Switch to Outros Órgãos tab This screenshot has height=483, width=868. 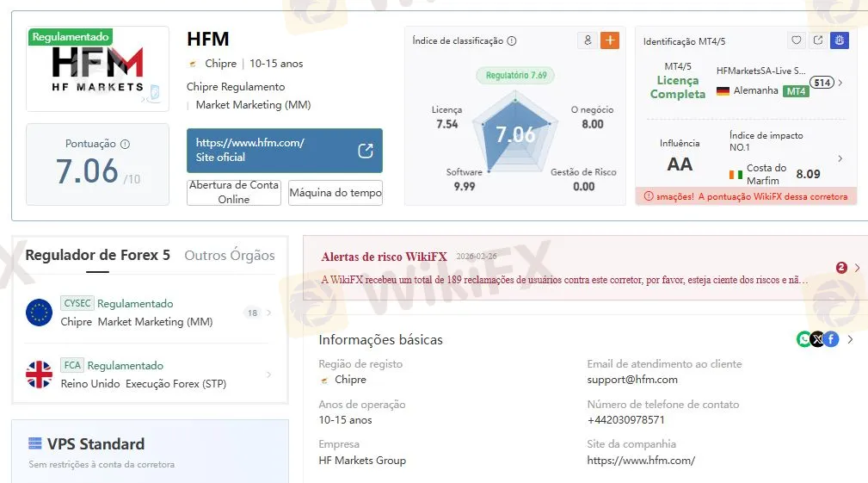click(x=230, y=256)
